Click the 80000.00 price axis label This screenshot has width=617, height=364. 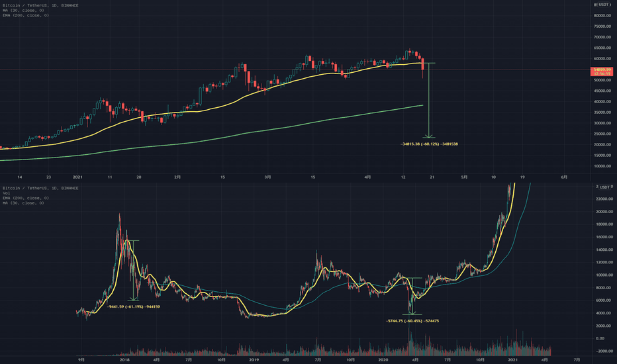pos(602,16)
